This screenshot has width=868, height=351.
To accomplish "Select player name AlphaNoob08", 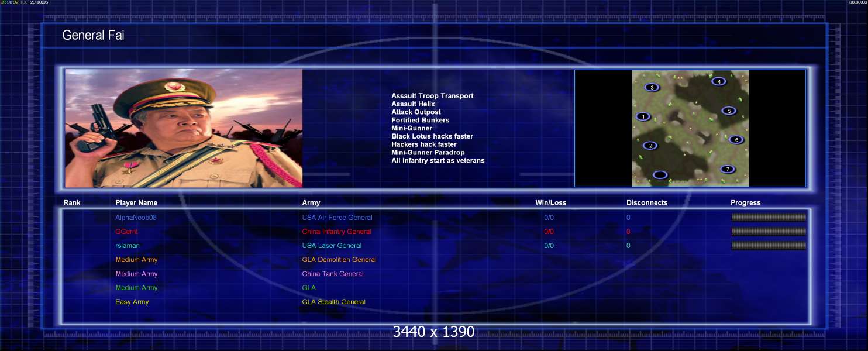I will [x=136, y=218].
